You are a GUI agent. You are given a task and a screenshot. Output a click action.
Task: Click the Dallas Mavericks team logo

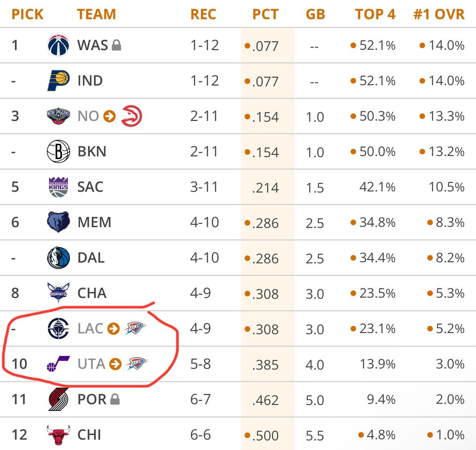coord(58,257)
